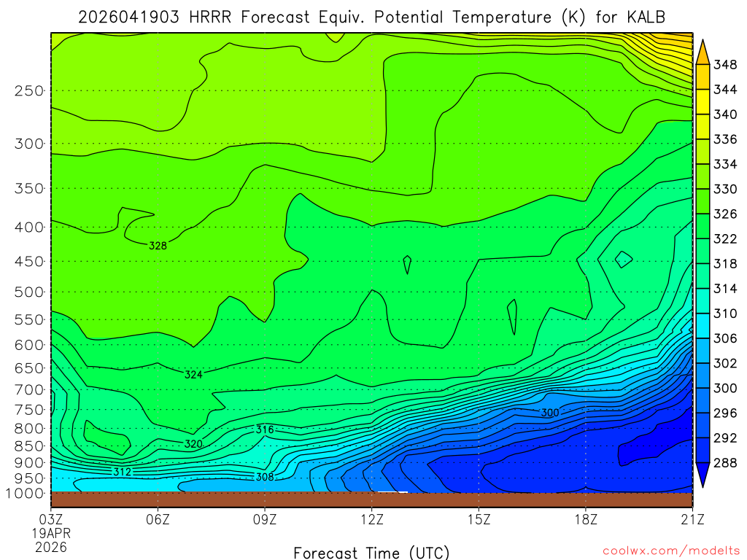Pick the legend color band between 306 and 310
Image resolution: width=747 pixels, height=560 pixels.
pos(703,326)
